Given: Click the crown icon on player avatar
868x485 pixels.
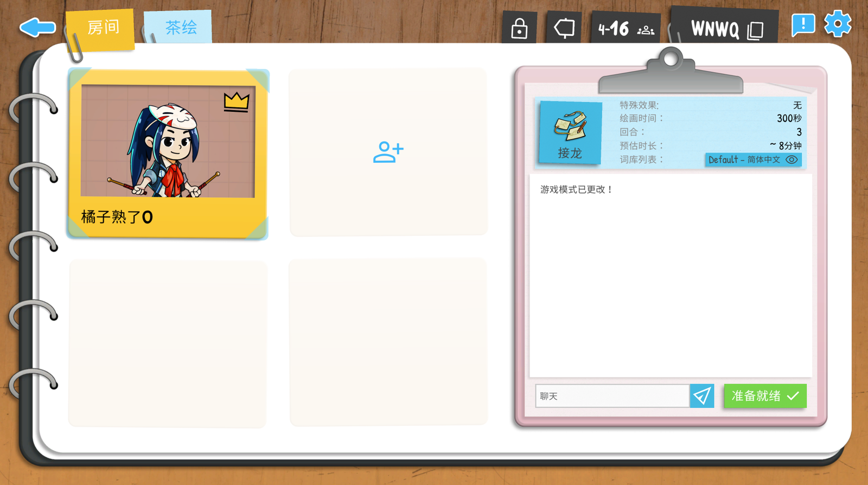Looking at the screenshot, I should tap(237, 102).
